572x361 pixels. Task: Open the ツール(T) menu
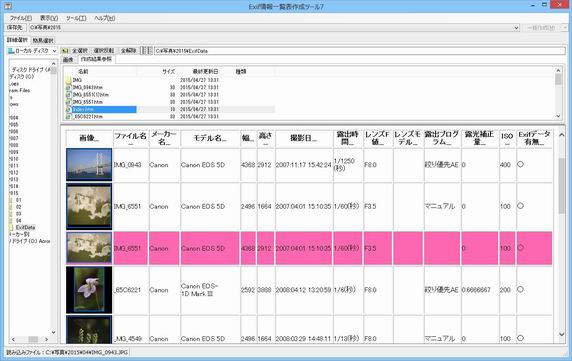pyautogui.click(x=76, y=18)
